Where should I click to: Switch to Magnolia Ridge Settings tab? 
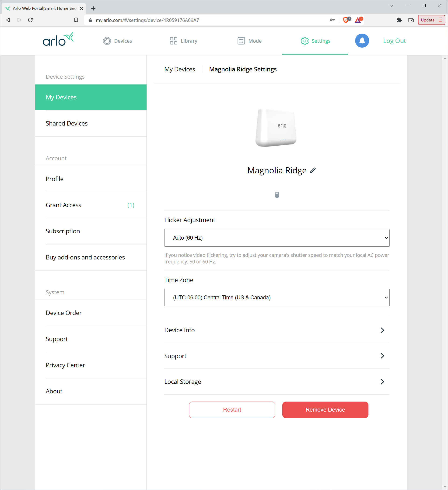(242, 69)
